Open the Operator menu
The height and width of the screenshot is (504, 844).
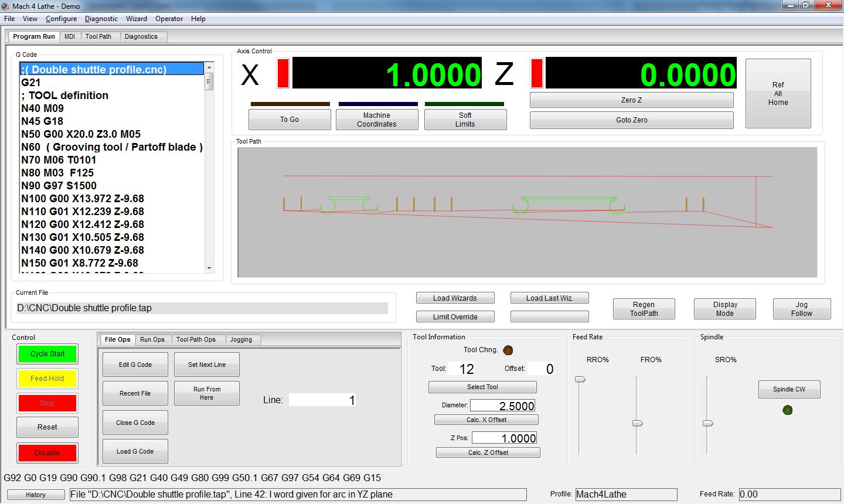coord(169,19)
